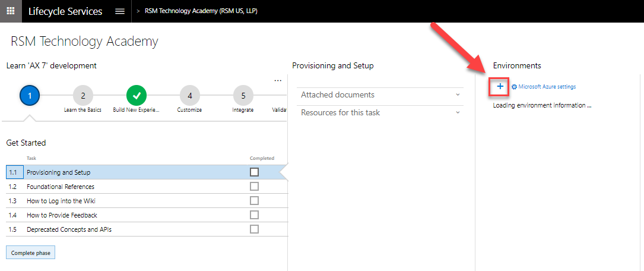644x271 pixels.
Task: Select phase 5 Integrate circle
Action: coord(243,95)
